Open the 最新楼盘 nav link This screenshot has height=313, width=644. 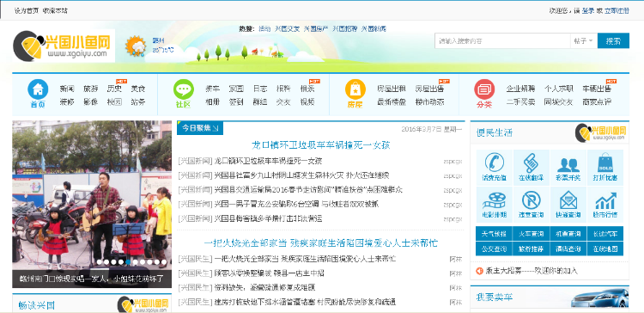tap(392, 102)
